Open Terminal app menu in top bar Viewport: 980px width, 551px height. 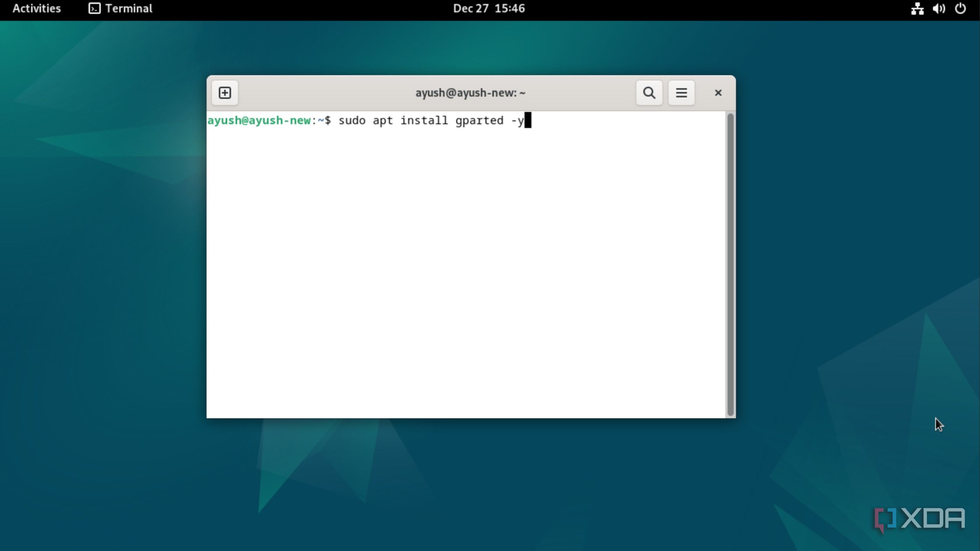129,9
